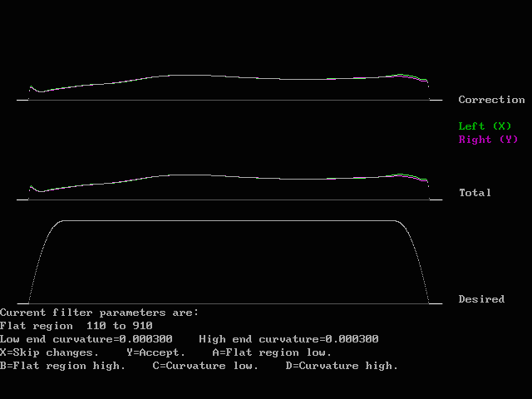The width and height of the screenshot is (532, 399).
Task: Click the 'X=Skip changes.' option text
Action: tap(49, 352)
